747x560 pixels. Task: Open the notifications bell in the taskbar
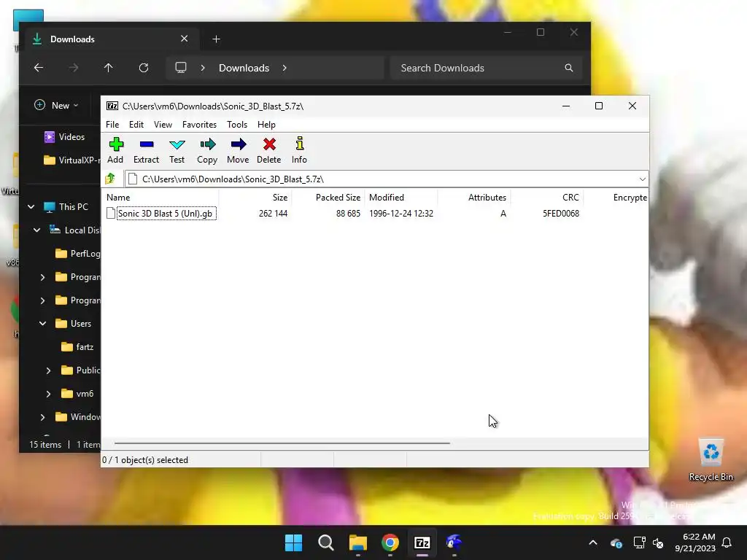point(727,542)
